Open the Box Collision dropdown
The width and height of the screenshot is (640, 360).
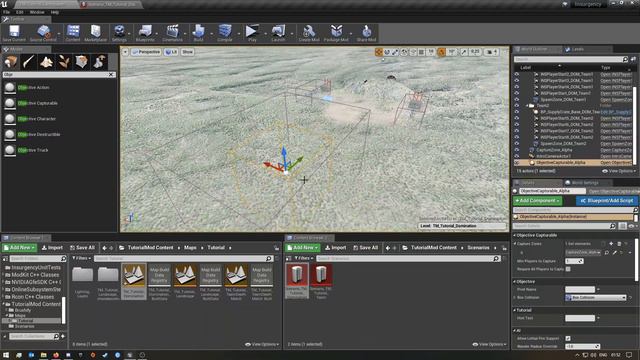pyautogui.click(x=596, y=298)
